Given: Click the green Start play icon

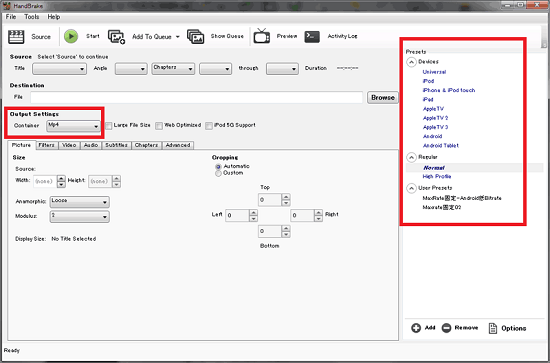Looking at the screenshot, I should click(71, 36).
